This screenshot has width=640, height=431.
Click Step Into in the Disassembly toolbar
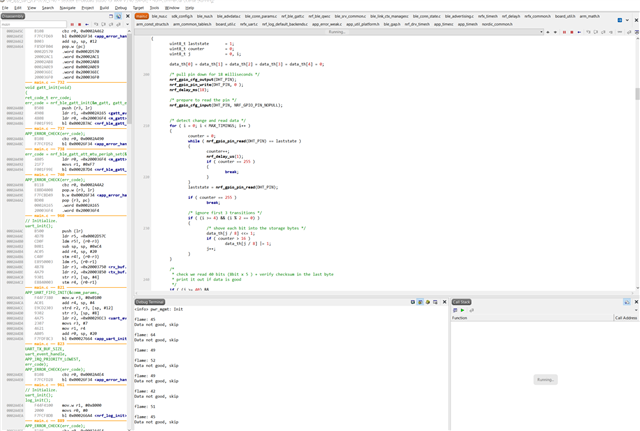click(96, 24)
